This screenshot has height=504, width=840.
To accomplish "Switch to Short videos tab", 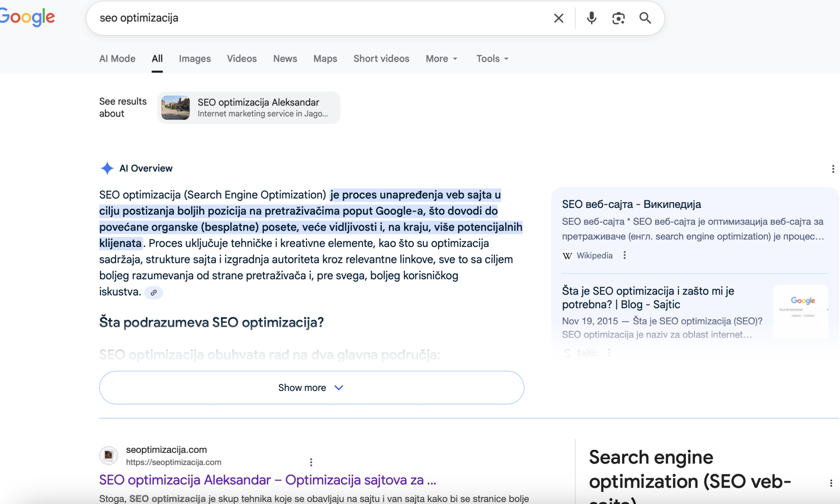I will point(381,59).
